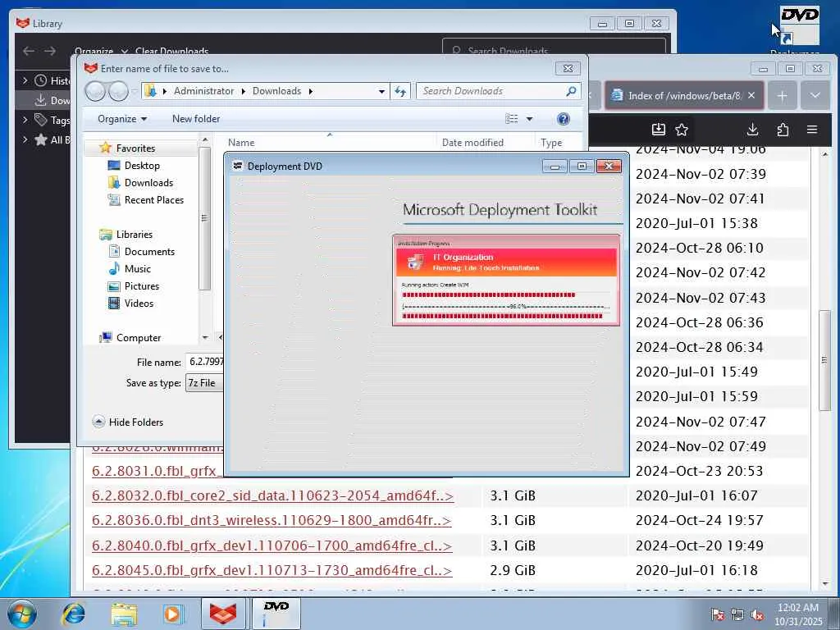This screenshot has width=840, height=630.
Task: Click the muted volume tray icon
Action: [757, 614]
